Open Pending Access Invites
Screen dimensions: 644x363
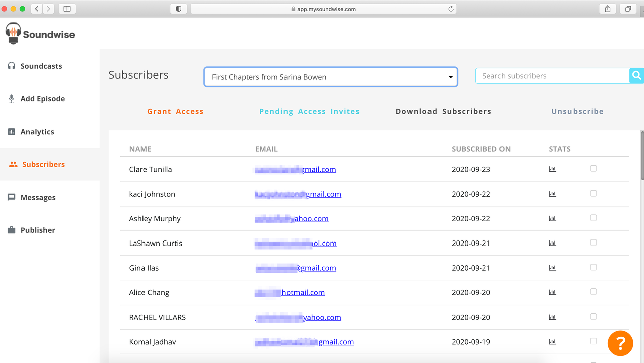click(x=309, y=112)
